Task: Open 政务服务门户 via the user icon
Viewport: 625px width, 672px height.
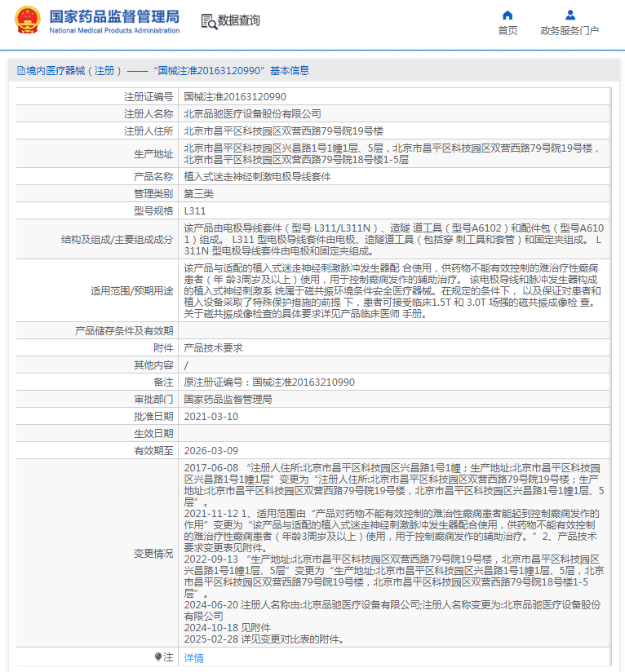Action: pos(570,15)
